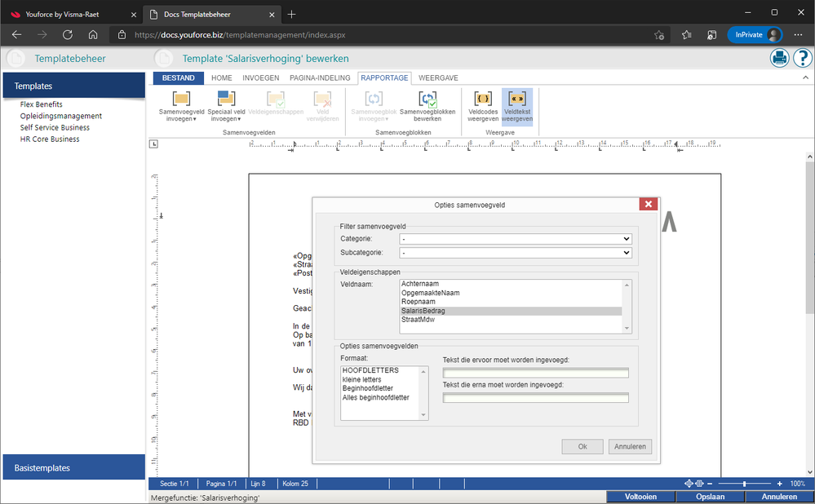Switch to the INVOEGEN ribbon tab
Viewport: 815px width, 504px height.
(261, 78)
